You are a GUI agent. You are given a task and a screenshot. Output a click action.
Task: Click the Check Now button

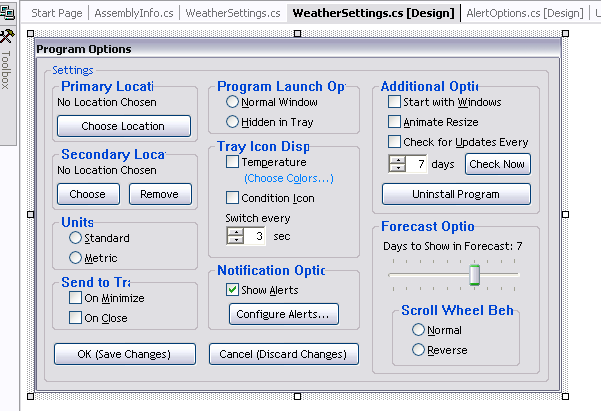(x=498, y=164)
